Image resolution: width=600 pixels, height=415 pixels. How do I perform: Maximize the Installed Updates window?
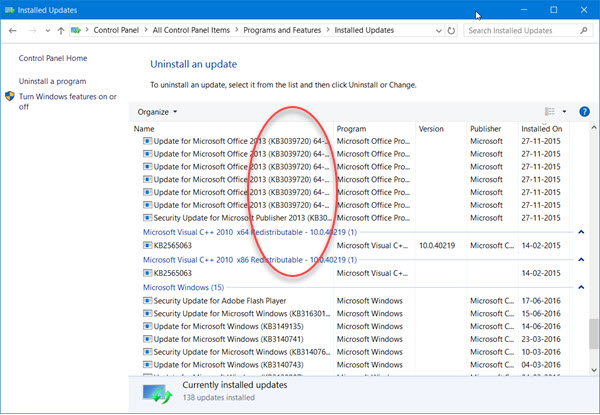click(x=554, y=10)
